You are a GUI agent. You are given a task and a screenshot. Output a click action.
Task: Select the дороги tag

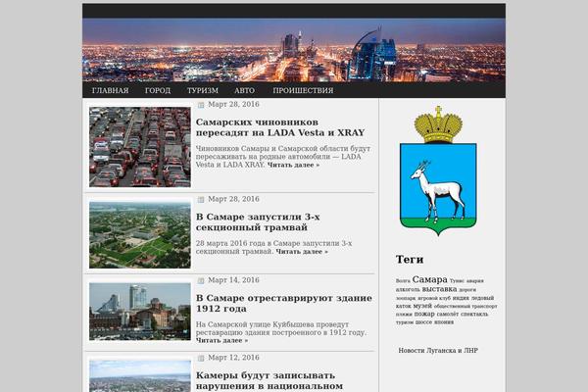(x=467, y=290)
